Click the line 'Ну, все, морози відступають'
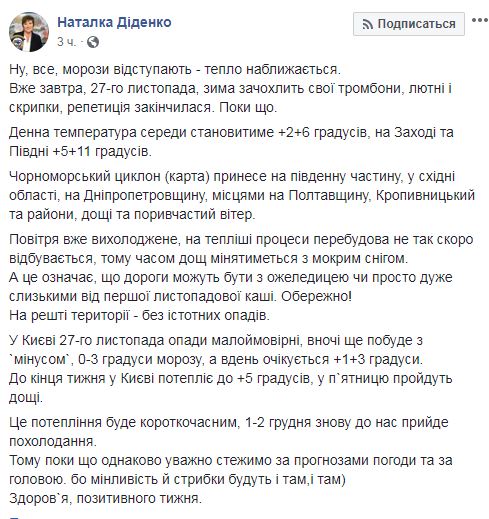Image resolution: width=489 pixels, height=519 pixels. 175,69
